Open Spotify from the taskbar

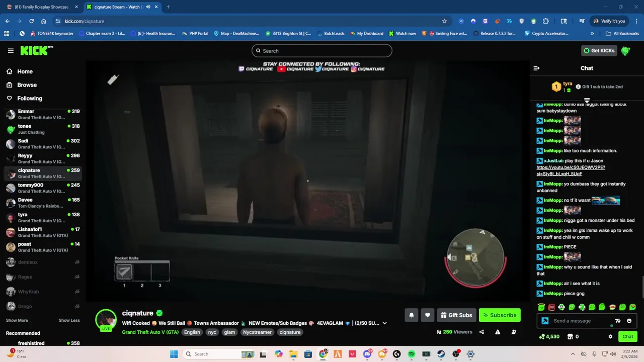pyautogui.click(x=411, y=354)
